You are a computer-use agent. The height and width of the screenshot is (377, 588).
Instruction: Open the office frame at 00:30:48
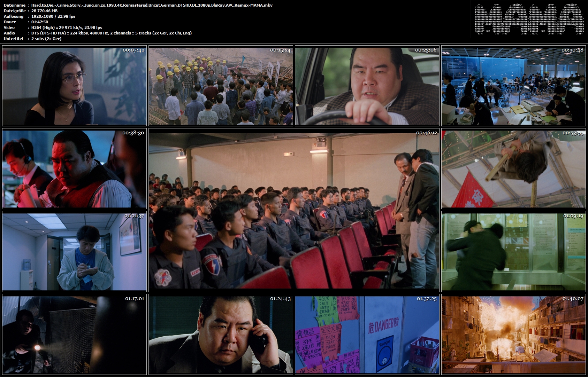point(513,86)
